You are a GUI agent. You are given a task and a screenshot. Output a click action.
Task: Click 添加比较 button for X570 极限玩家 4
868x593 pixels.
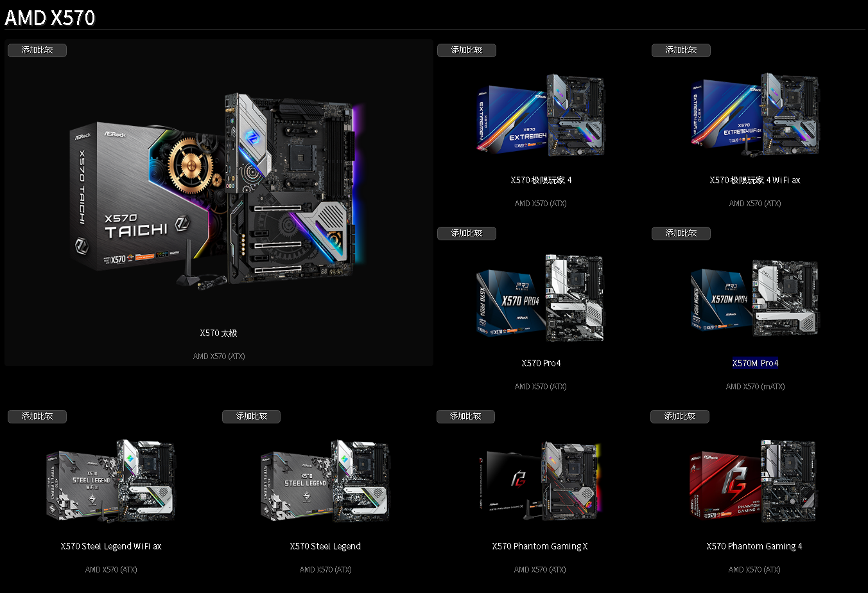[467, 50]
